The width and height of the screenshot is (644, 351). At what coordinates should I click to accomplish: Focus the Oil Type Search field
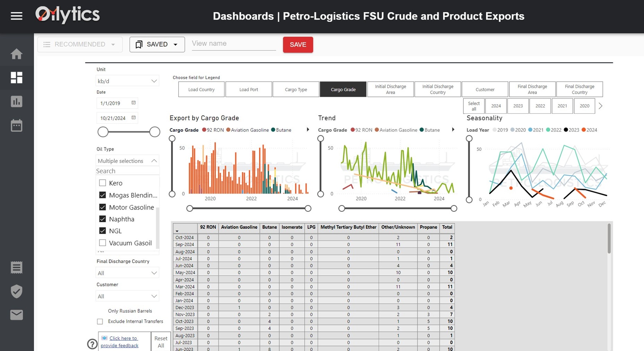[127, 171]
